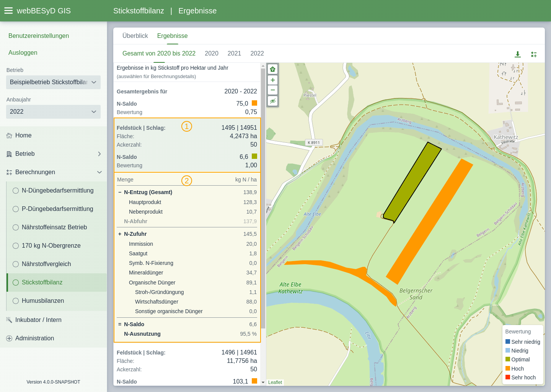
Task: Collapse the N-Entzug (Gesamt) row
Action: click(x=187, y=192)
